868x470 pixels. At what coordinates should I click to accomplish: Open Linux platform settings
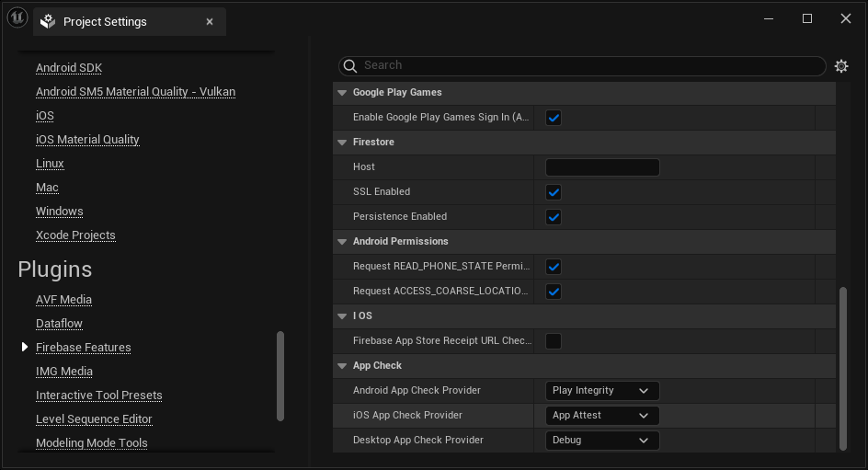(x=50, y=164)
